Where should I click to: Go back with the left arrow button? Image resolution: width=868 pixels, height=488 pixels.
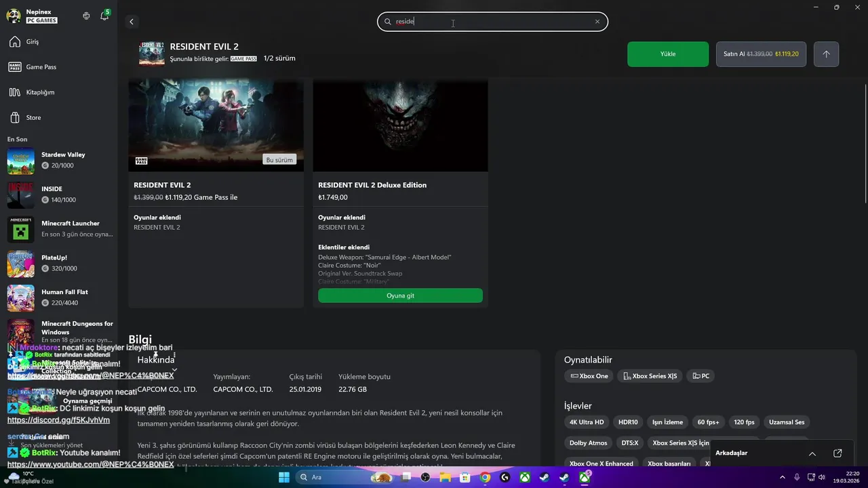pyautogui.click(x=132, y=22)
